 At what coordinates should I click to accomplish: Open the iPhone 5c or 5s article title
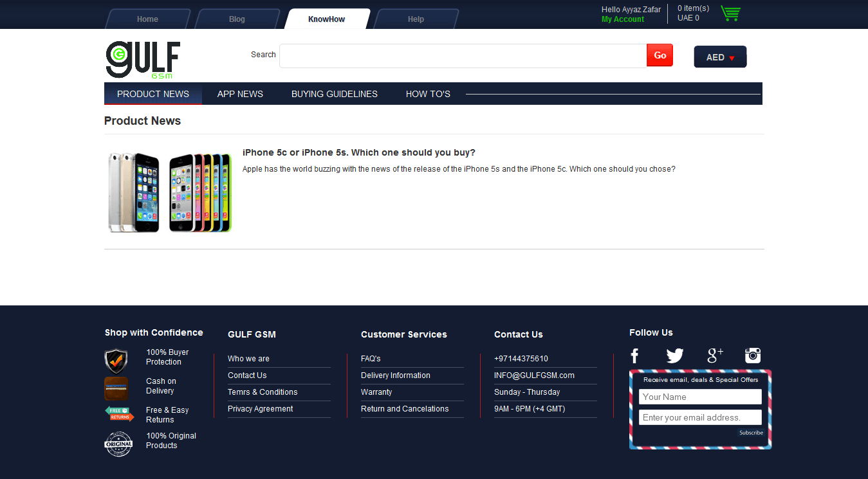359,152
